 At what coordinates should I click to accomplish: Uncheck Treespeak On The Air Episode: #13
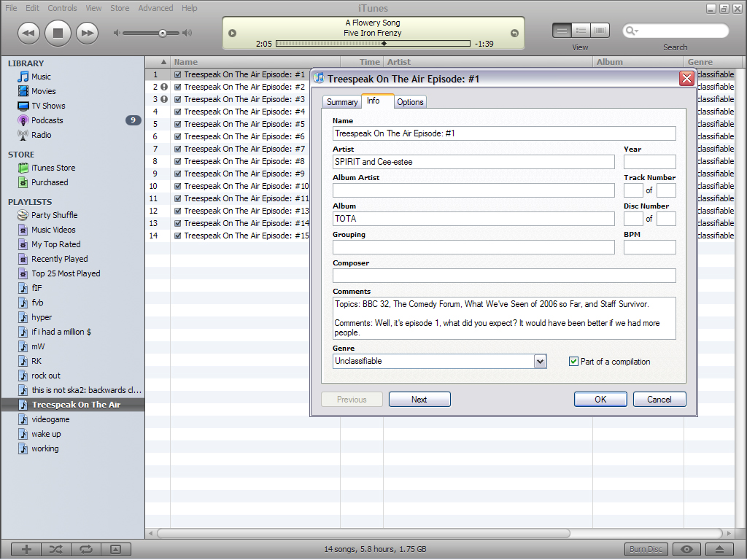tap(178, 211)
